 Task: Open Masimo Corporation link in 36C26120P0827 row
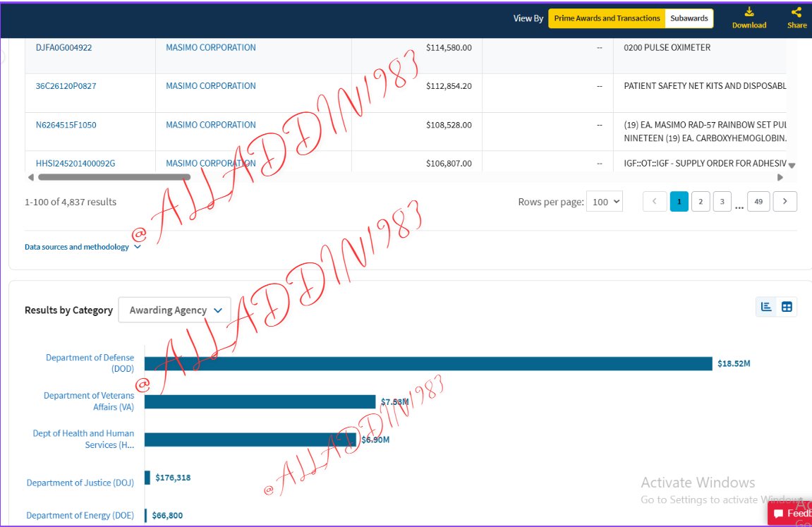(x=211, y=86)
